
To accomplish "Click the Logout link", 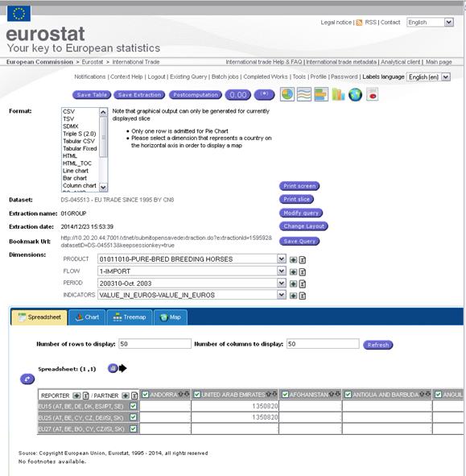I will [157, 77].
